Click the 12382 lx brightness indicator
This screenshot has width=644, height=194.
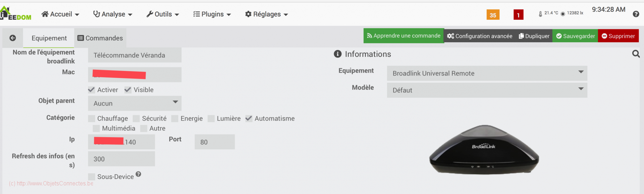(572, 13)
